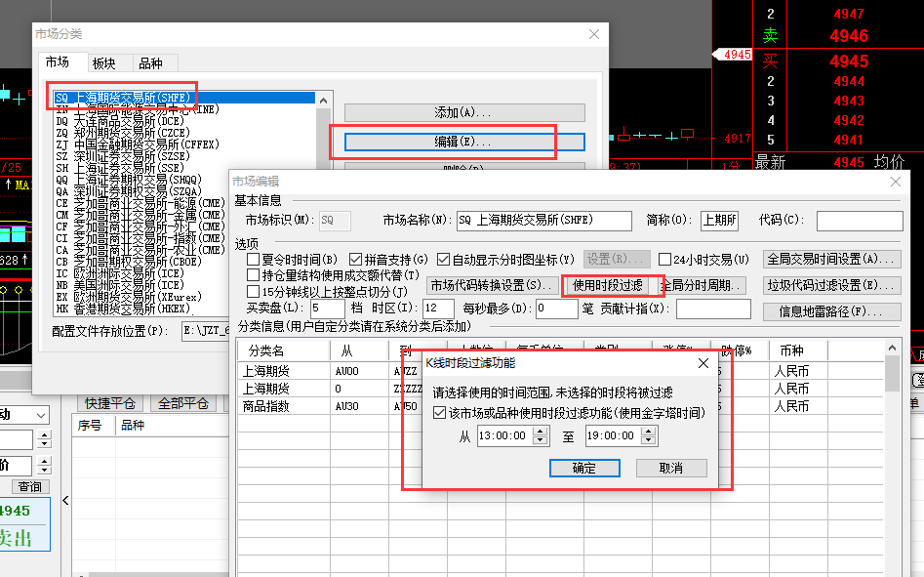The height and width of the screenshot is (577, 924).
Task: Switch to the 品种 tab
Action: (x=151, y=63)
